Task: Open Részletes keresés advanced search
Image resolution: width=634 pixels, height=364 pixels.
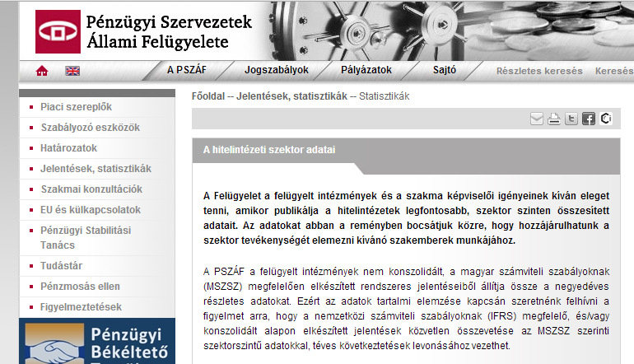Action: point(539,71)
